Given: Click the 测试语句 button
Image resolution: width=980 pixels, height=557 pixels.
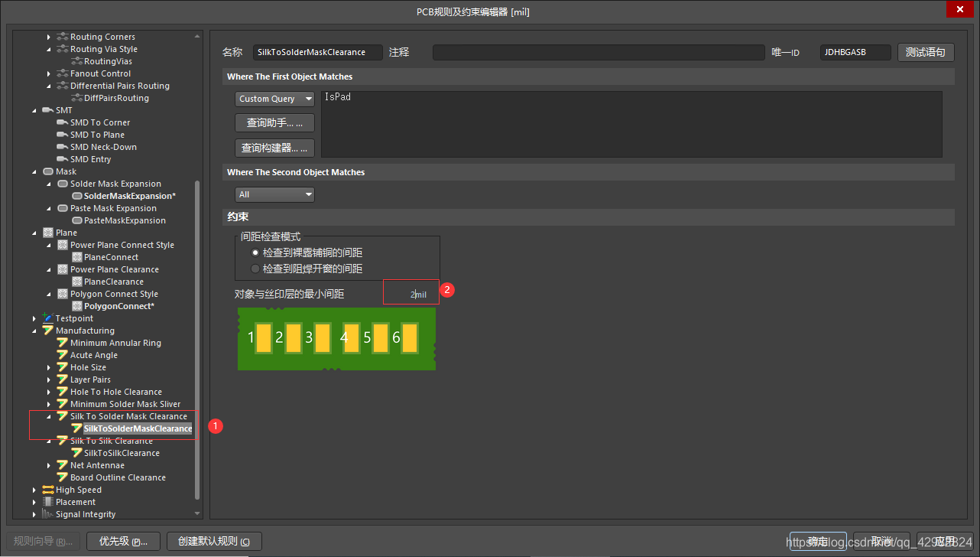Looking at the screenshot, I should point(925,52).
